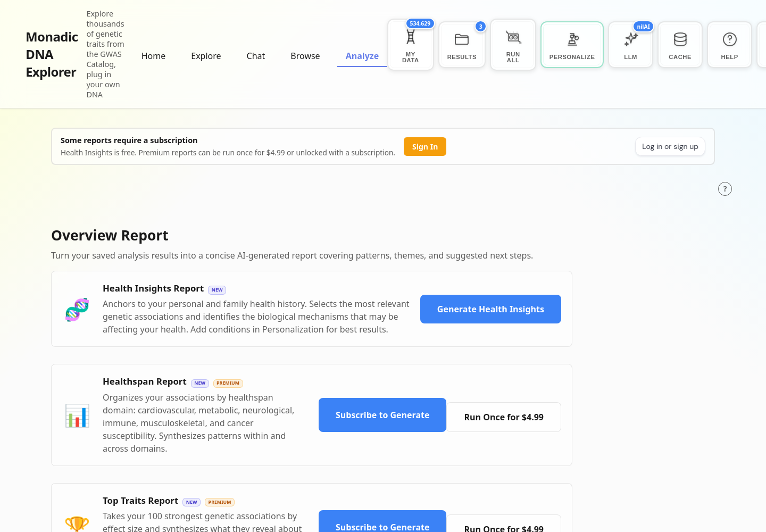The height and width of the screenshot is (532, 766).
Task: Click 'Some reports require a subscription' text
Action: tap(129, 140)
